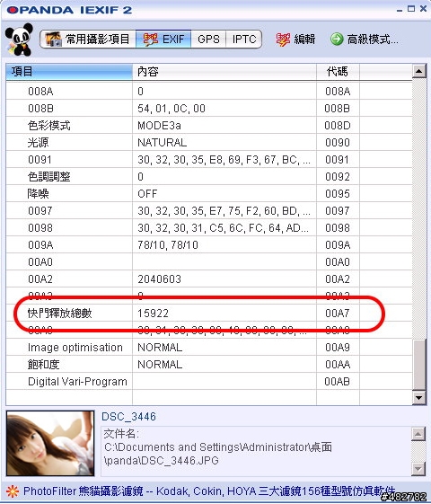Click the DSC_3446 photo thumbnail
Viewport: 431px width, 504px height.
50,443
